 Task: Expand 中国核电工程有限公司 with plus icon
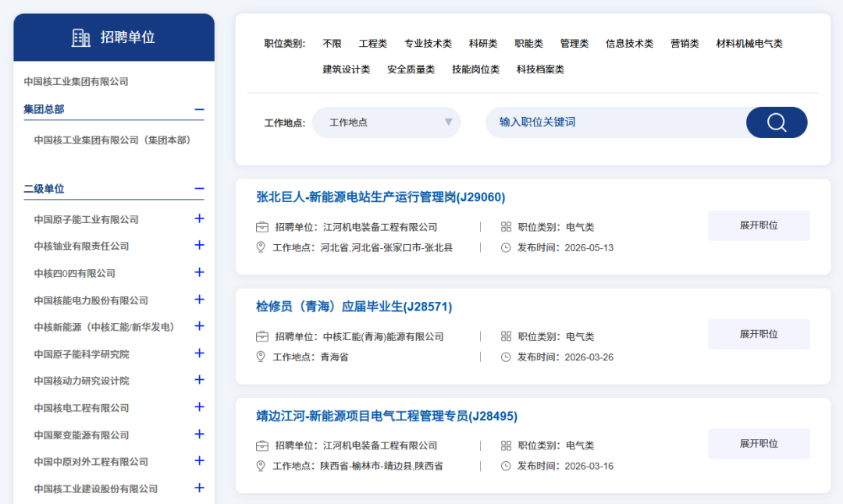point(199,406)
